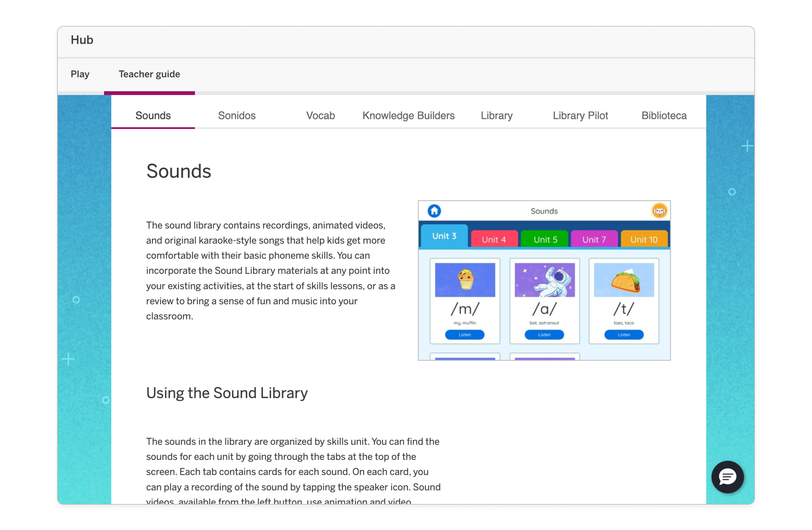Select the Teacher guide tab
812x530 pixels.
[x=149, y=74]
